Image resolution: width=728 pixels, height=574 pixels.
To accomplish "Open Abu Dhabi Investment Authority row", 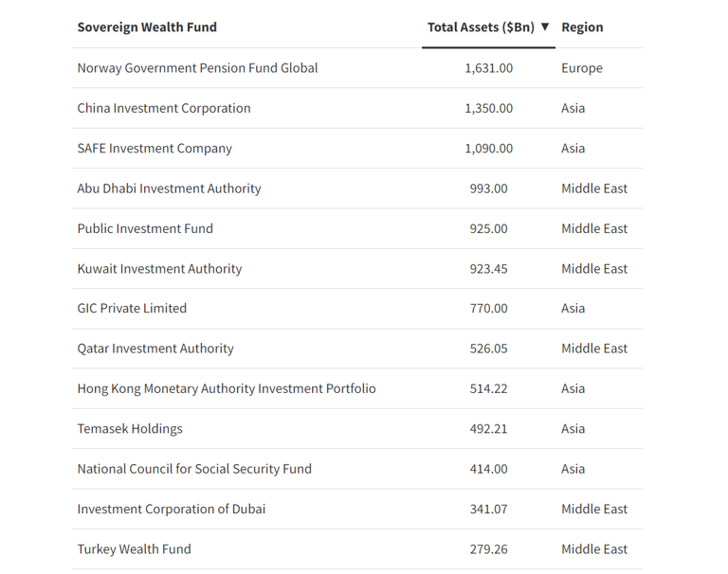I will (x=357, y=188).
